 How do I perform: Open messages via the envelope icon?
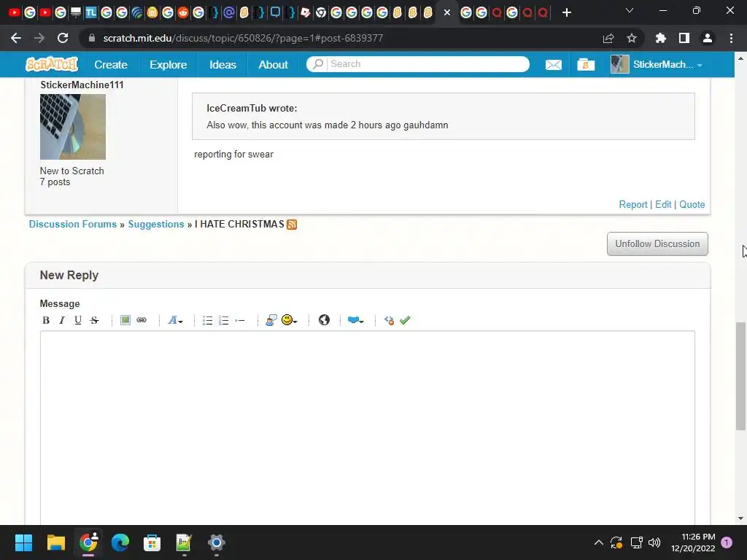[x=553, y=65]
